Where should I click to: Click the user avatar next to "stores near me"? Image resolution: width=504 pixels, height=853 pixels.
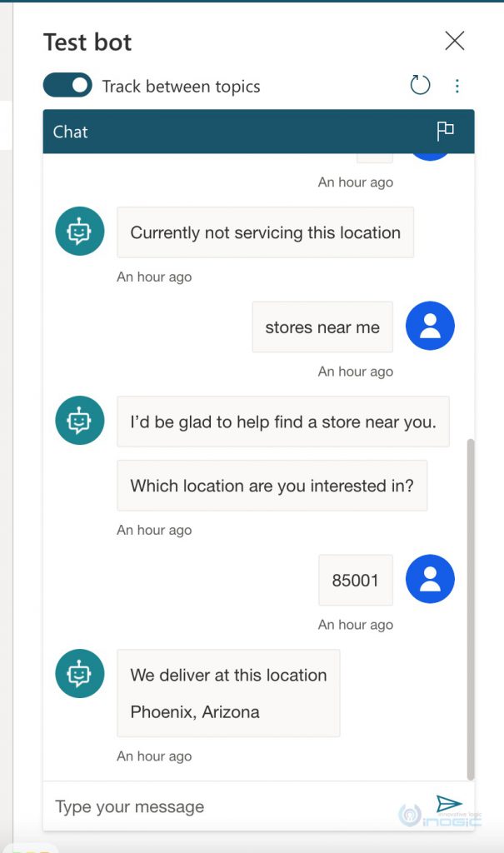point(430,327)
